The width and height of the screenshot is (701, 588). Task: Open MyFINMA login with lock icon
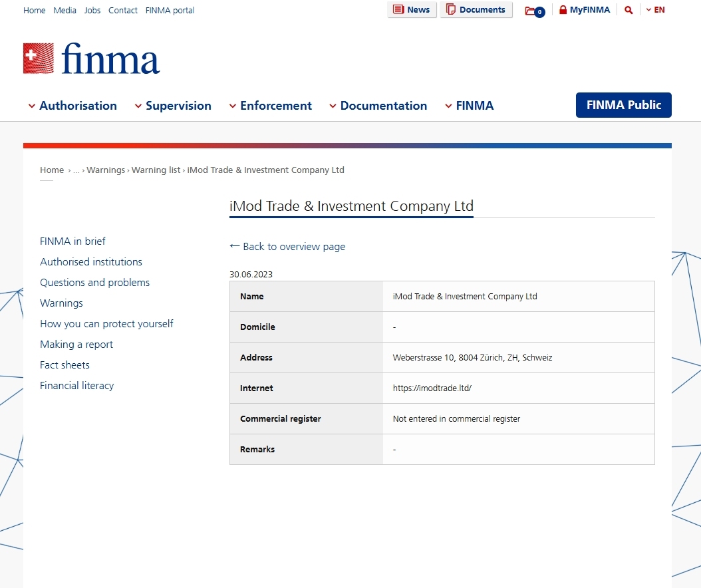(584, 10)
